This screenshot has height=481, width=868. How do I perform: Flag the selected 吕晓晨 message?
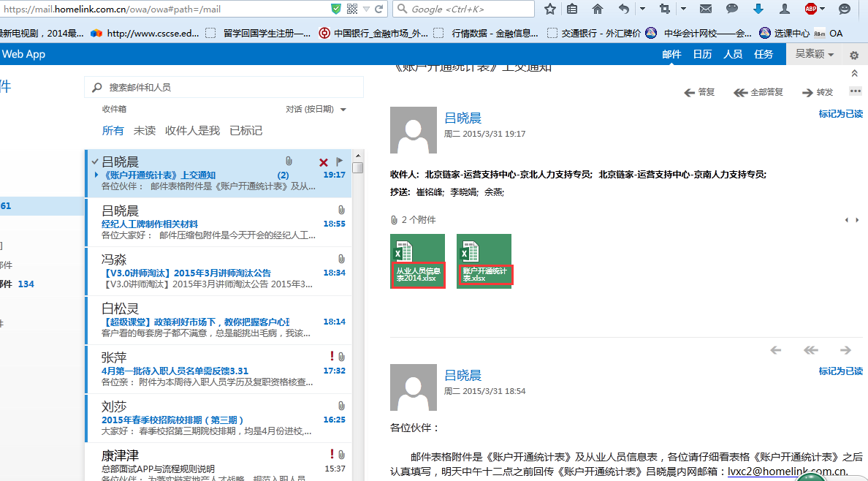340,162
